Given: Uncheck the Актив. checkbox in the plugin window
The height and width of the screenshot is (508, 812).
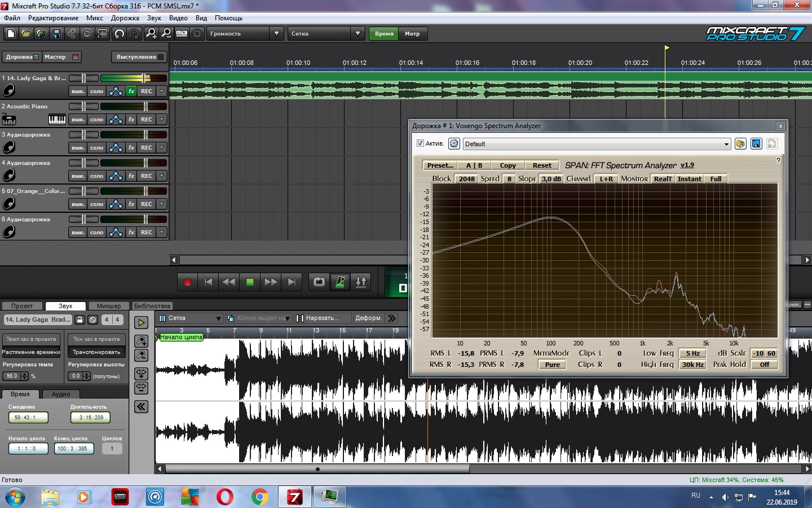Looking at the screenshot, I should pos(420,143).
